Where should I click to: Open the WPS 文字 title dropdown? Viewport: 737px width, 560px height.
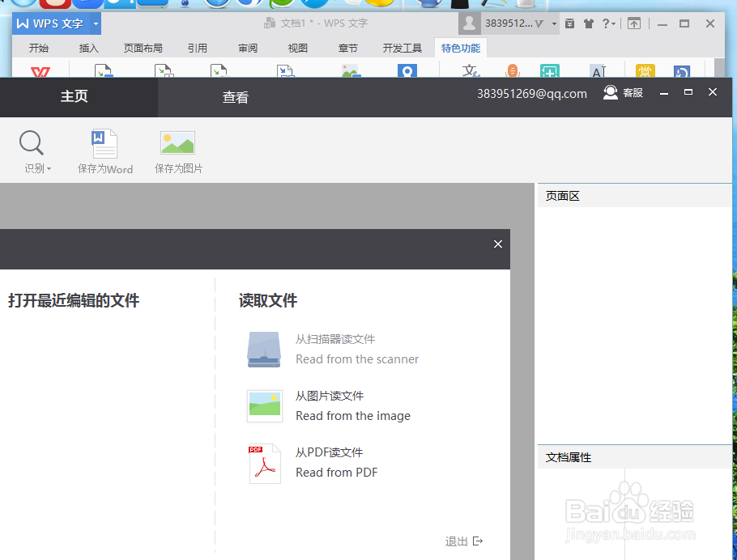coord(95,23)
